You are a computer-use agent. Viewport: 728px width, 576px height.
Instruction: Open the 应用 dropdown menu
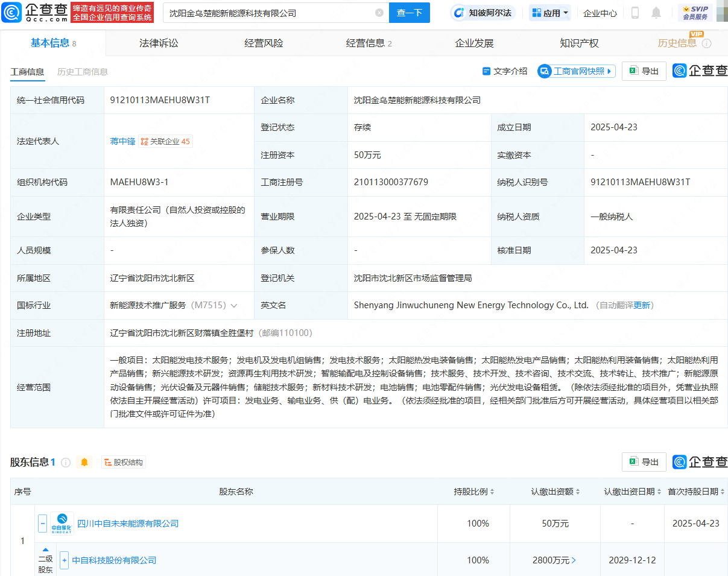pyautogui.click(x=550, y=13)
